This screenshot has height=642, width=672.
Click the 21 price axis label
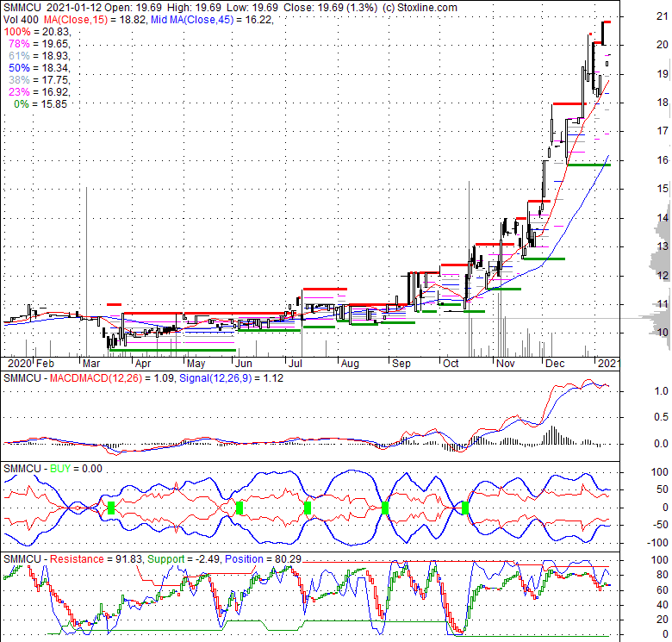click(663, 16)
